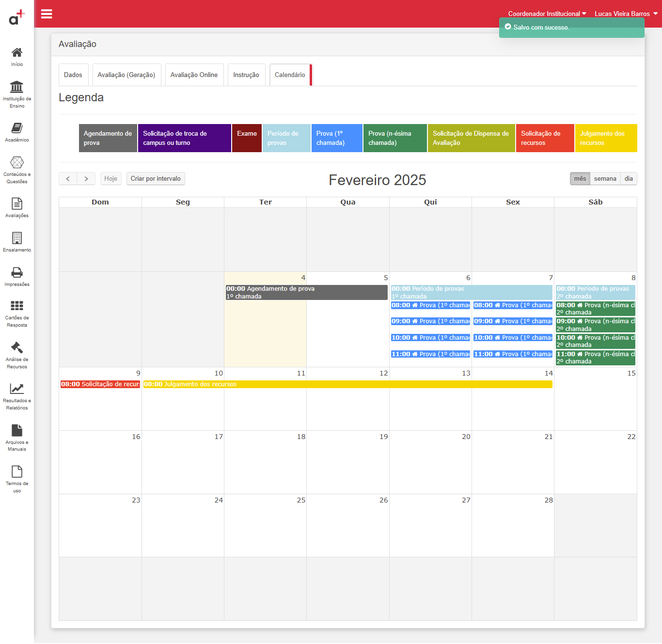Open Impressões printer icon
The height and width of the screenshot is (644, 662).
pos(17,272)
